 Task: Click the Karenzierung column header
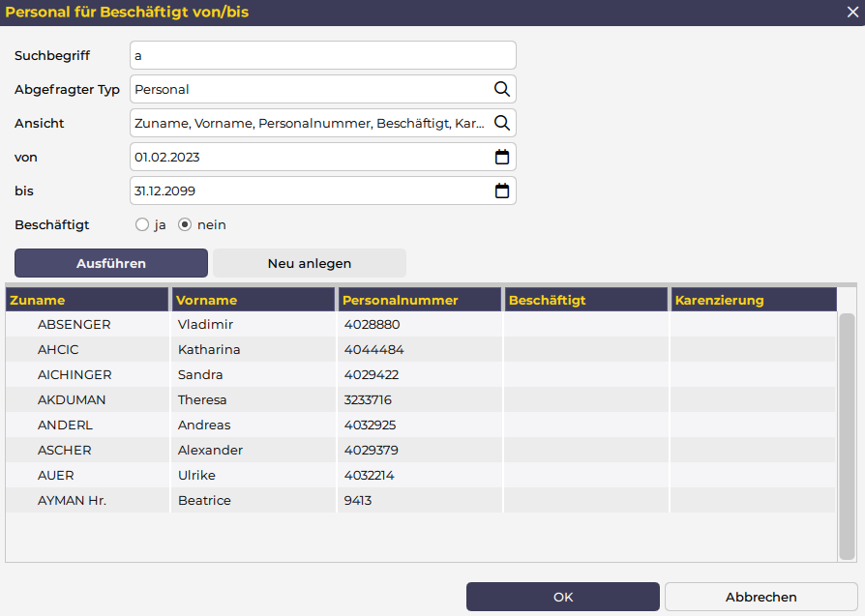pyautogui.click(x=752, y=300)
